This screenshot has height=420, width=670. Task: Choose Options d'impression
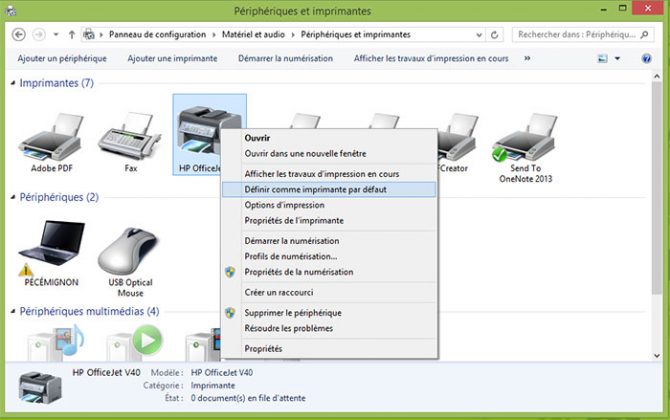tap(329, 205)
